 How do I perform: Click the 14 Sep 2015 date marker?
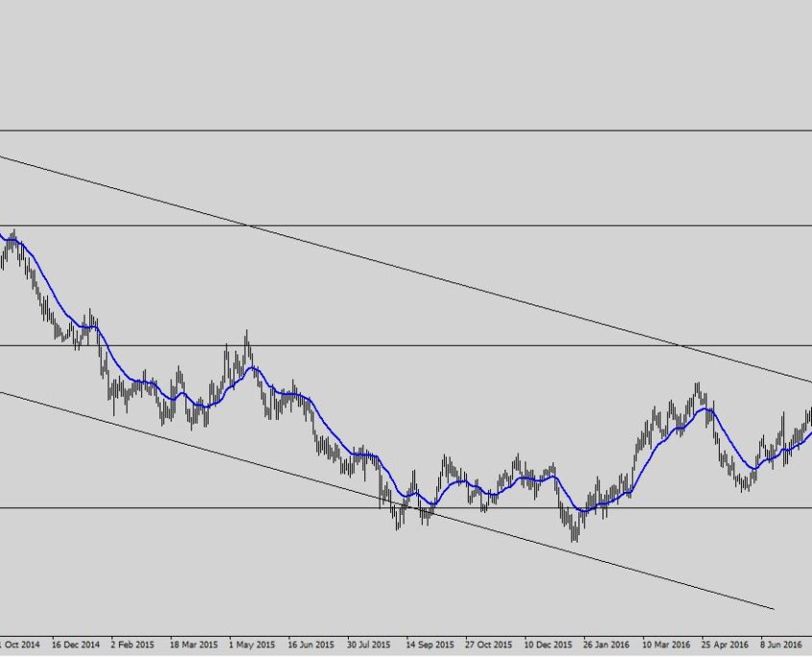coord(431,645)
